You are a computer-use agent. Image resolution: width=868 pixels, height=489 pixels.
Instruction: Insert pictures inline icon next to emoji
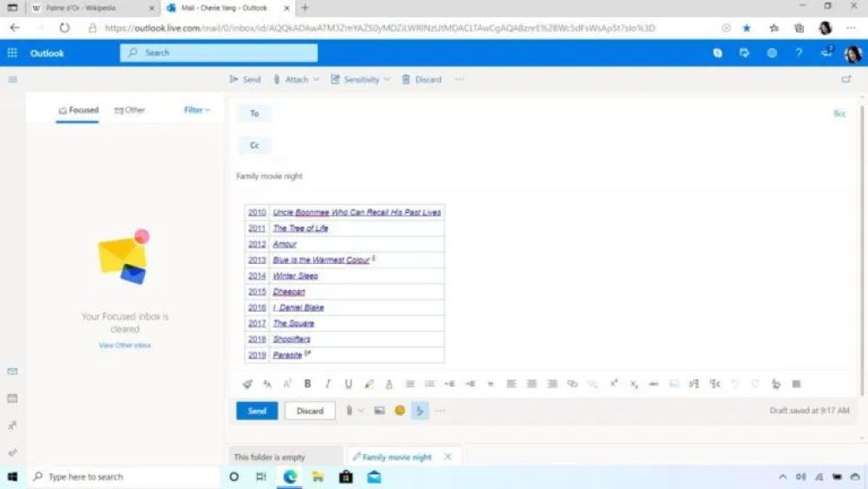[379, 411]
